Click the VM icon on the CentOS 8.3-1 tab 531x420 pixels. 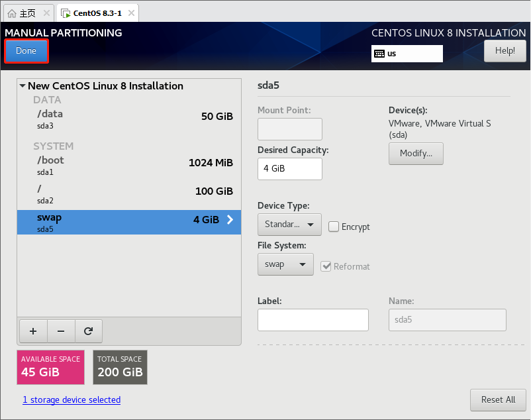pos(66,13)
